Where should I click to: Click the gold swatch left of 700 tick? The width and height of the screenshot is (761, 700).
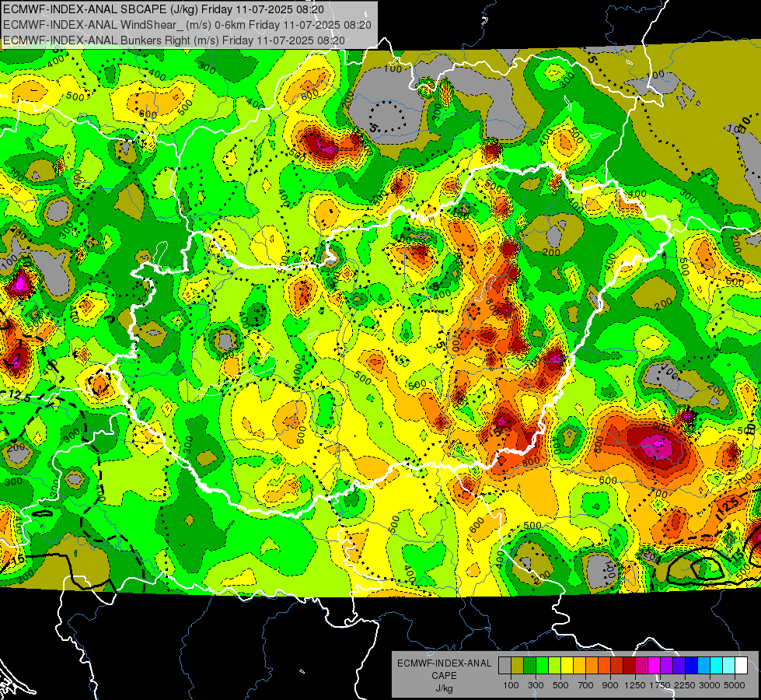point(579,666)
